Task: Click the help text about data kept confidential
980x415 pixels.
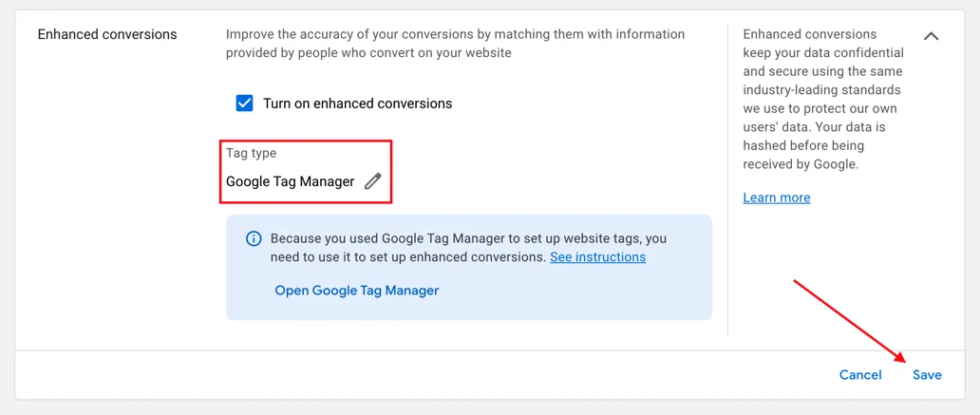Action: coord(822,71)
